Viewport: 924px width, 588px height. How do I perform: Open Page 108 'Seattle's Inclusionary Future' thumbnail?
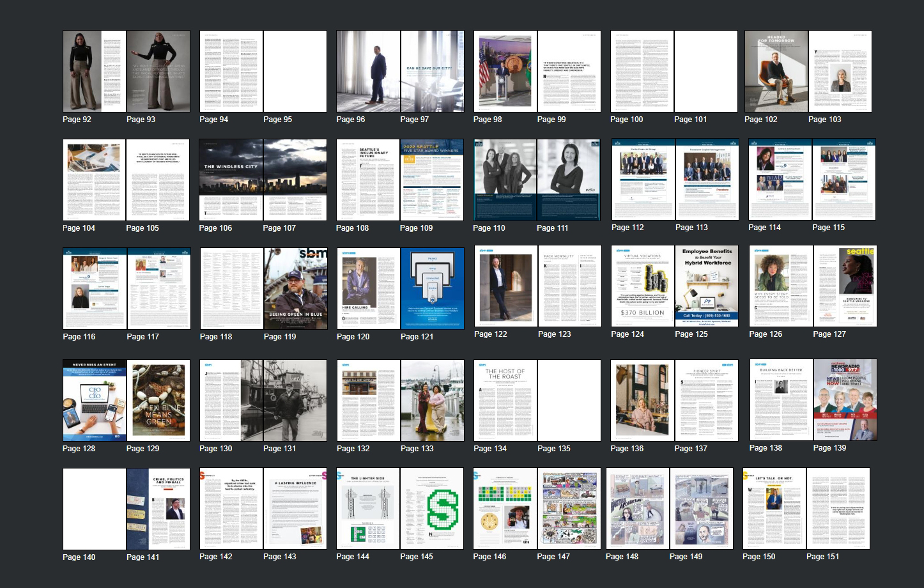click(368, 180)
